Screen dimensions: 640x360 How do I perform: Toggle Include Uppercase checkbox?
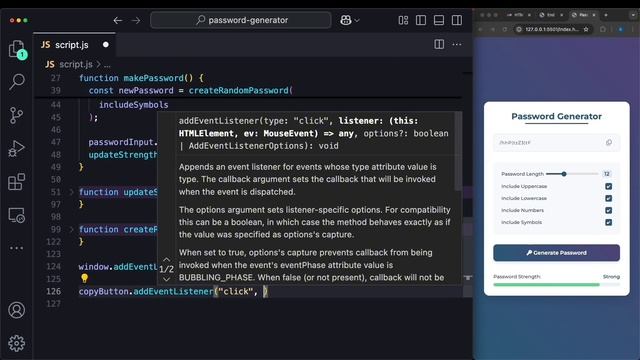[608, 186]
